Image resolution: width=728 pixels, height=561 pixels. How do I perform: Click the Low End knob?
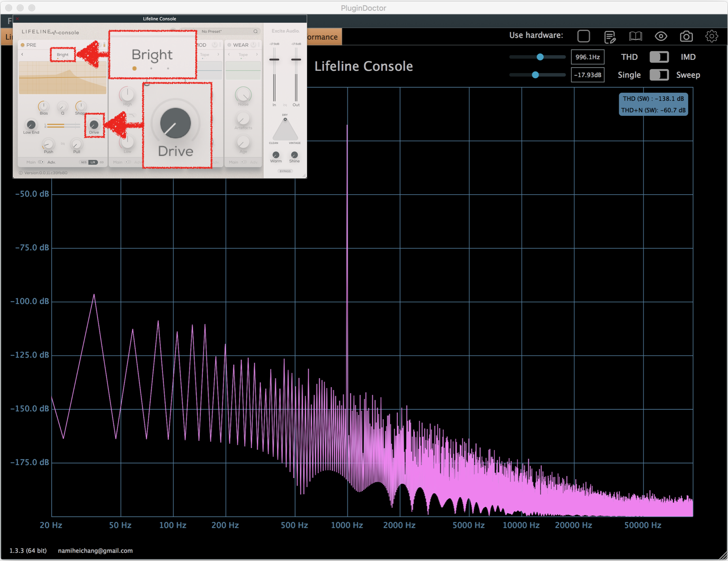pos(31,125)
